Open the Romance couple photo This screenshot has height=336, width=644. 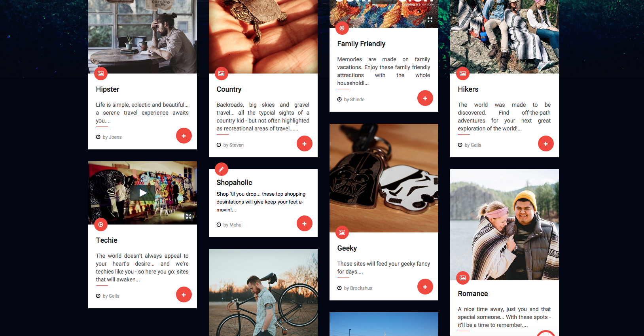pyautogui.click(x=504, y=225)
